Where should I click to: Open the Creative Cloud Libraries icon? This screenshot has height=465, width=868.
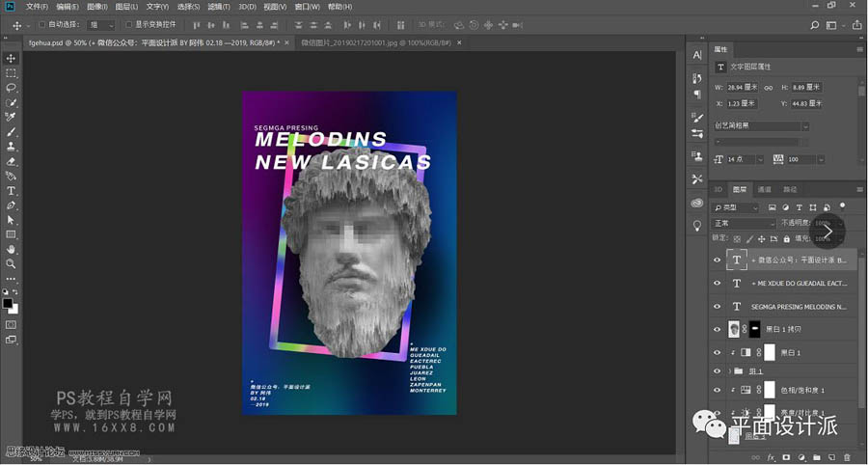(x=697, y=203)
